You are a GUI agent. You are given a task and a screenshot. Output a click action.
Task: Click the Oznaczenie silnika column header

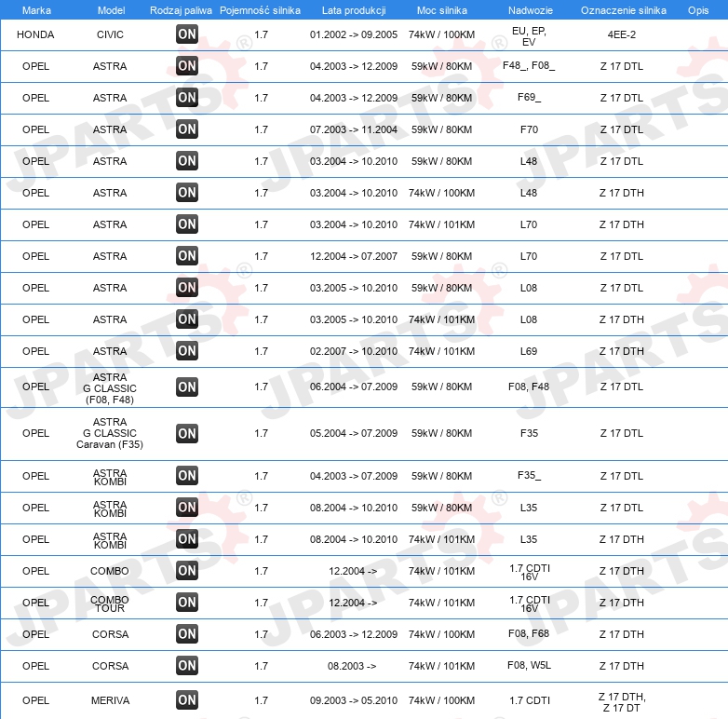click(x=624, y=10)
